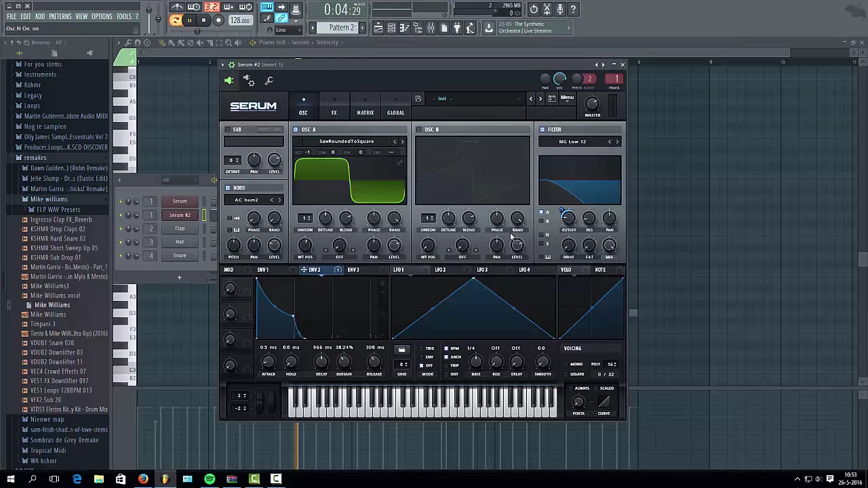Click the record button in transport

218,20
